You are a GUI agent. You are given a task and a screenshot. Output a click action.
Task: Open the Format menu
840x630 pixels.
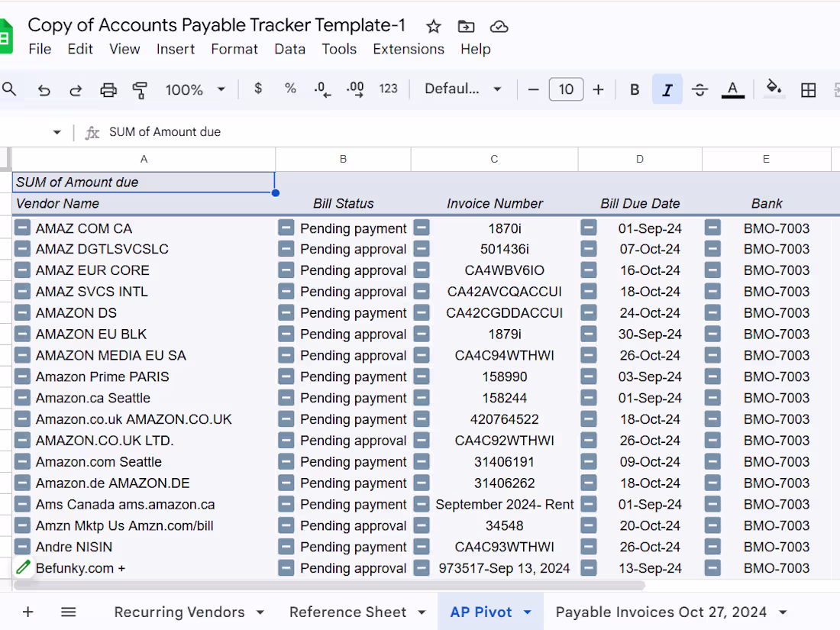[x=234, y=50]
